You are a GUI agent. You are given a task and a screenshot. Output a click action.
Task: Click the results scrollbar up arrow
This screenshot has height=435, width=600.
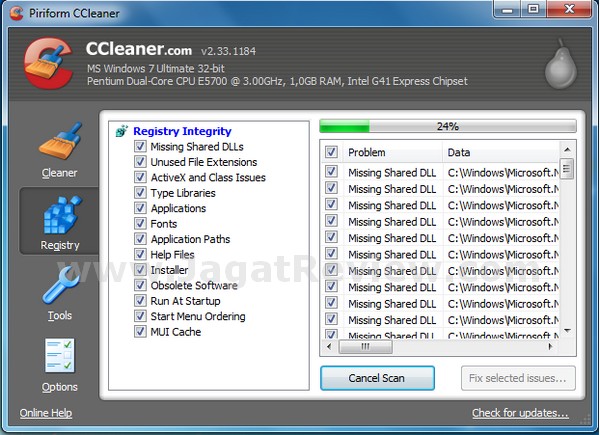pos(567,150)
